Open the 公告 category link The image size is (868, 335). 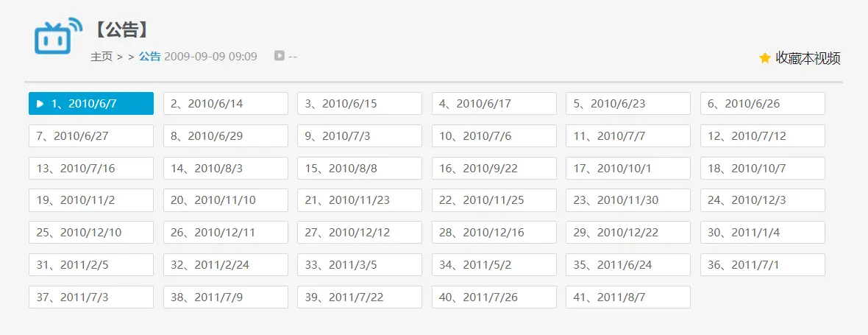(149, 56)
